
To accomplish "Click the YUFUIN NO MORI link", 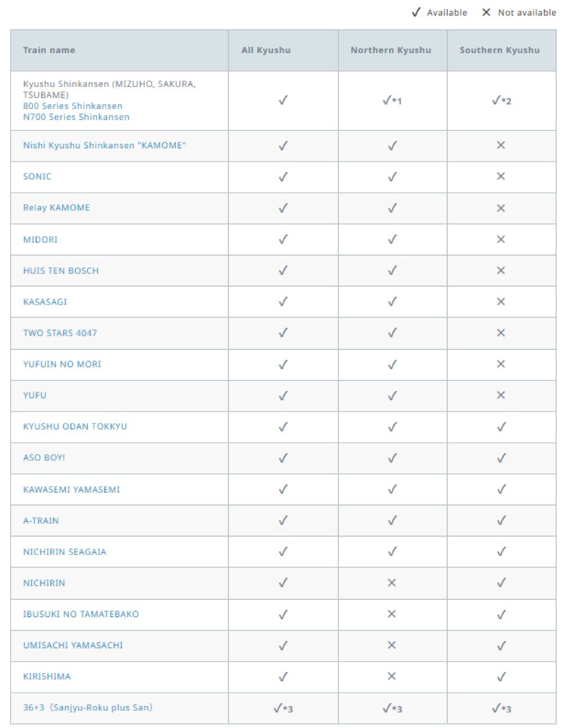I will [62, 365].
